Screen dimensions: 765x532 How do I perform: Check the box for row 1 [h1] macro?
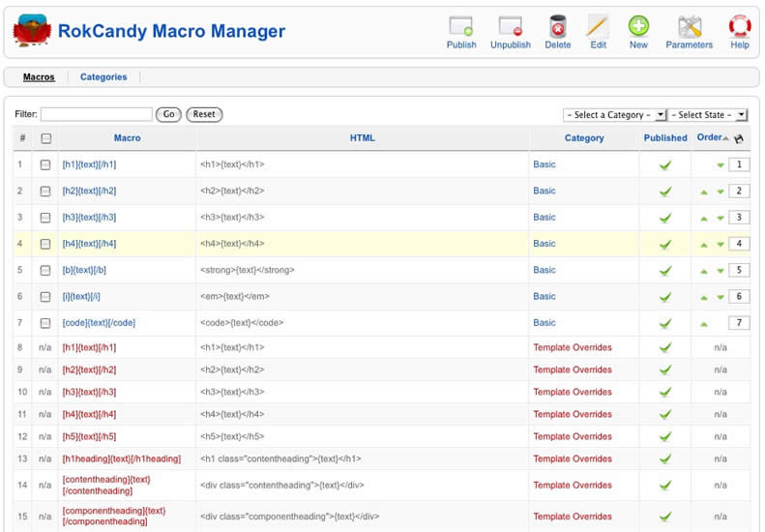(x=45, y=165)
